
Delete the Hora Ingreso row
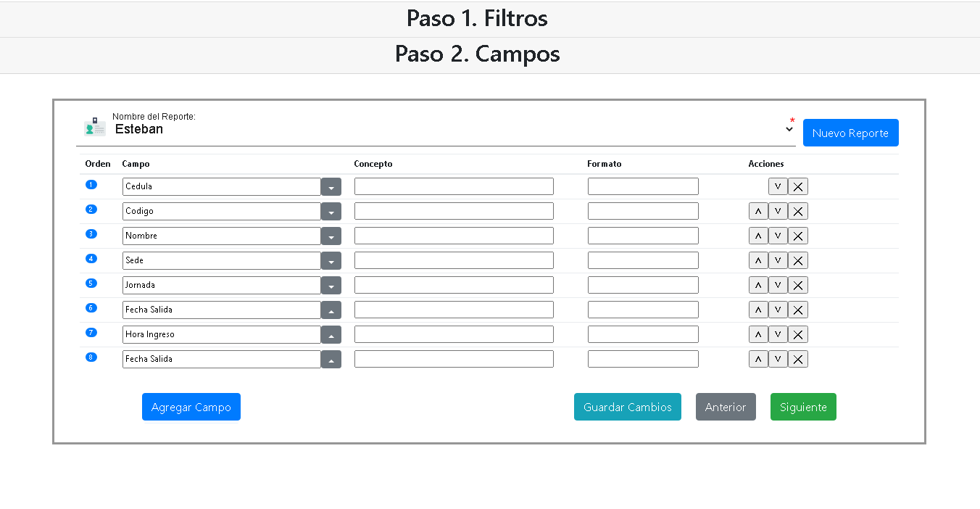[797, 334]
